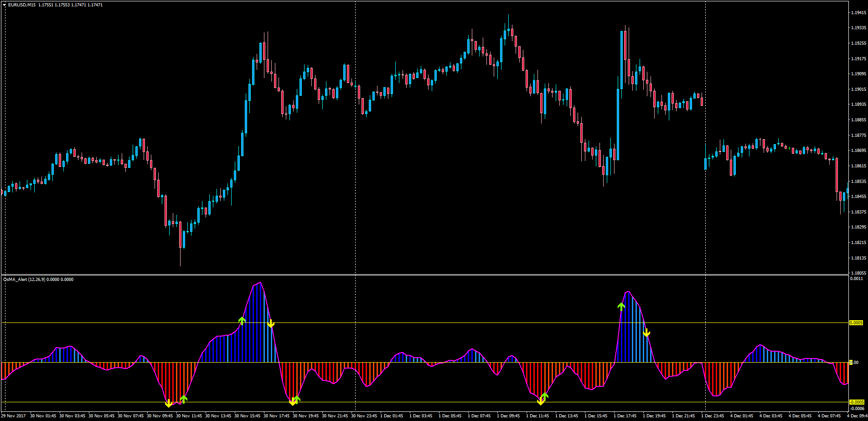The height and width of the screenshot is (421, 868).
Task: Click the 0.0011 value on the indicator scale
Action: (x=858, y=278)
